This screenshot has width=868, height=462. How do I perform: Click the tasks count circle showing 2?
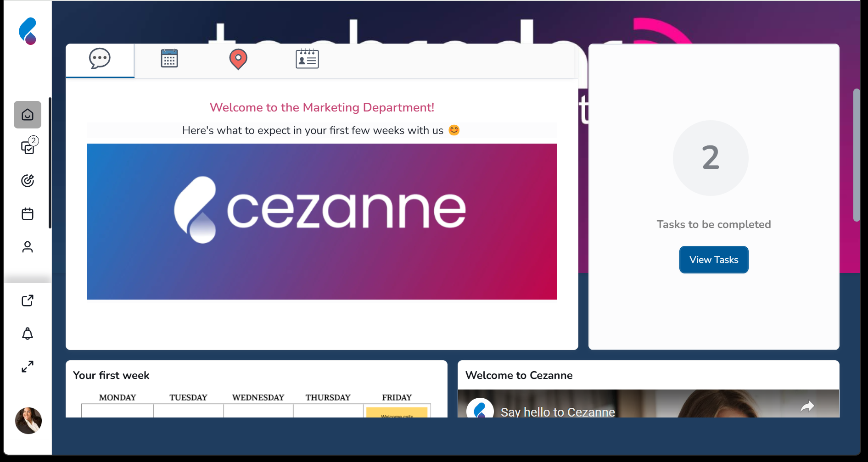pyautogui.click(x=711, y=158)
